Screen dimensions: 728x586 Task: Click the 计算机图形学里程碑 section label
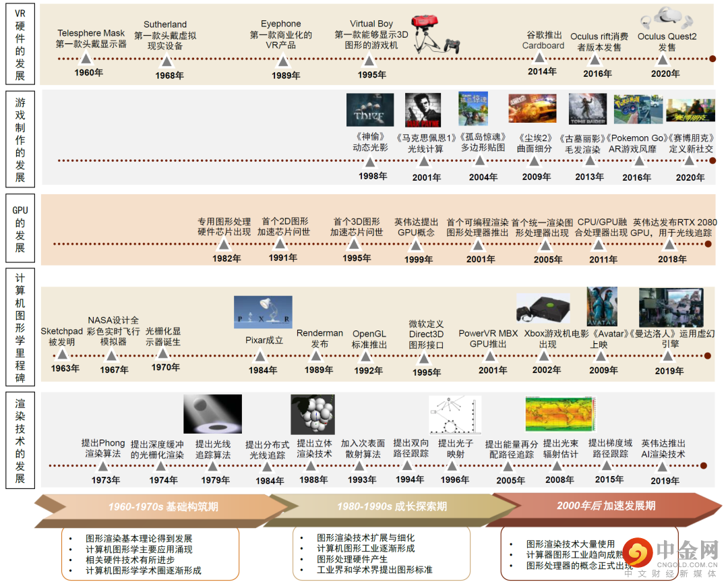(x=20, y=327)
